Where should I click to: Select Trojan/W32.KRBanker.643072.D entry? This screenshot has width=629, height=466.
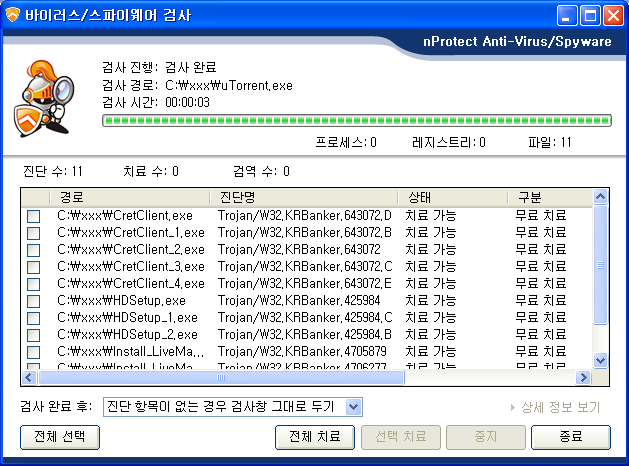tap(304, 216)
